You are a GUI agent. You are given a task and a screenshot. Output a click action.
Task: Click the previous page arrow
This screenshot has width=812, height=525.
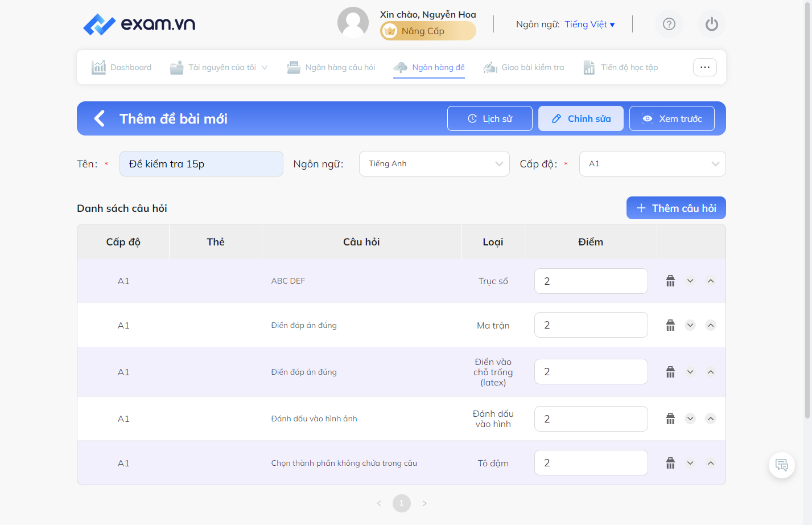click(x=379, y=503)
